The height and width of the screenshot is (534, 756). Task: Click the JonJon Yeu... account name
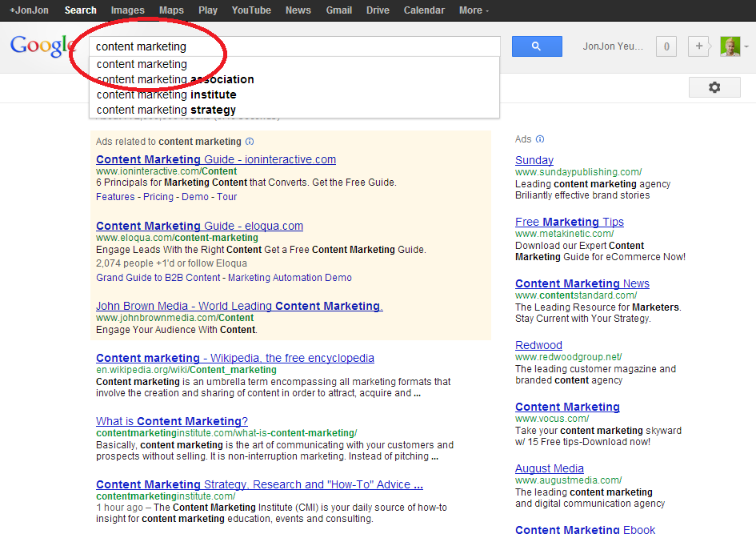[613, 46]
